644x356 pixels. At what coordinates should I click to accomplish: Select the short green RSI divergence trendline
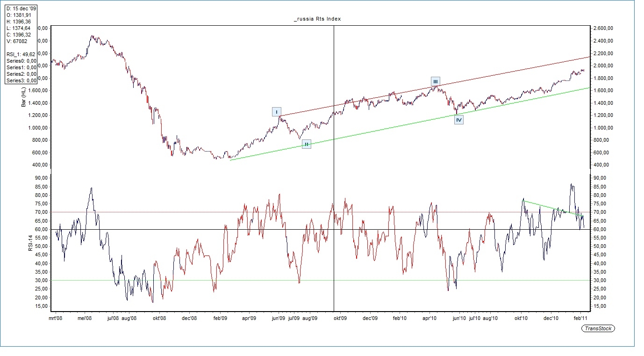click(551, 208)
